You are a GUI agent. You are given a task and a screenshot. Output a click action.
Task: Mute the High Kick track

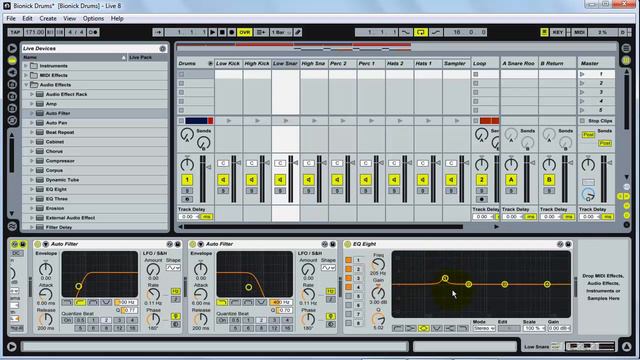[252, 180]
